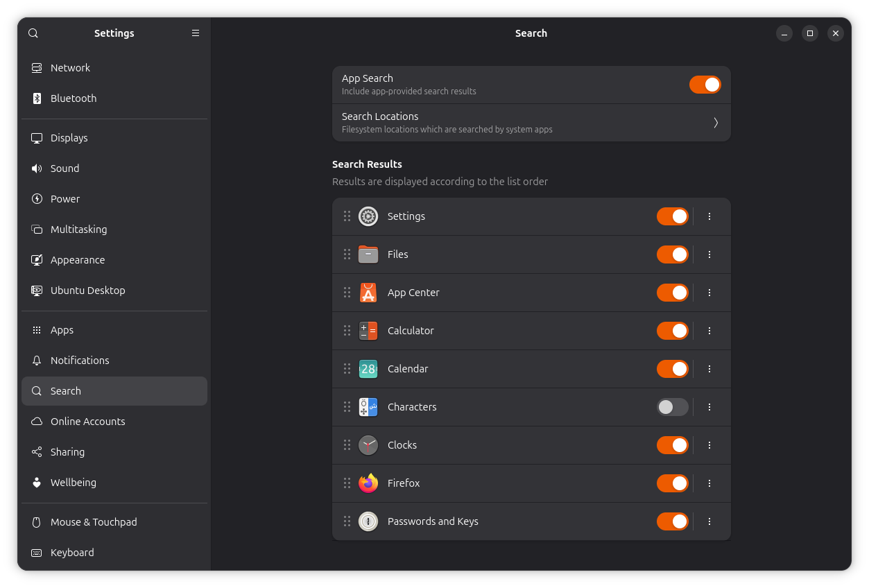Screen dimensions: 869x588
Task: Click the Appearance icon in sidebar
Action: tap(37, 260)
